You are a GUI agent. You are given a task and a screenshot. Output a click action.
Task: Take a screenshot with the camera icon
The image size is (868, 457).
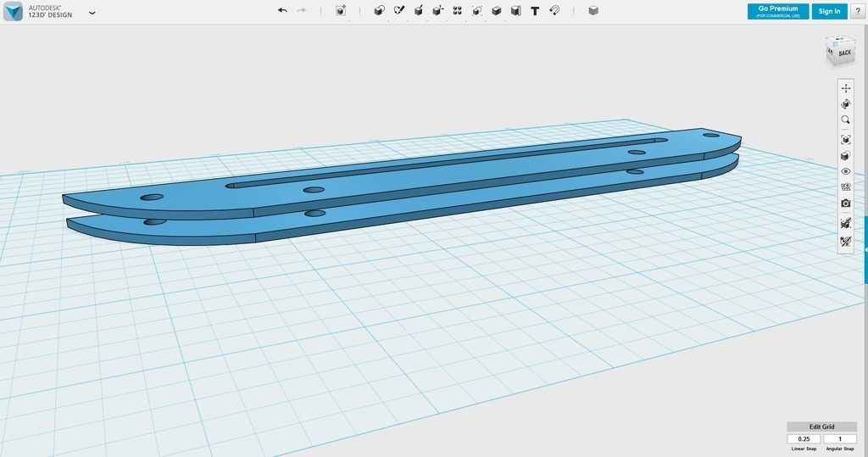[845, 203]
